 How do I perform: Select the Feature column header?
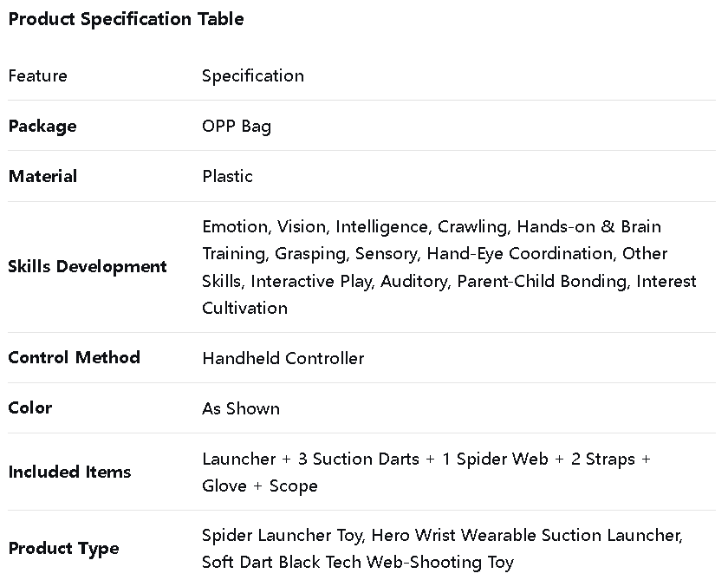pos(37,75)
